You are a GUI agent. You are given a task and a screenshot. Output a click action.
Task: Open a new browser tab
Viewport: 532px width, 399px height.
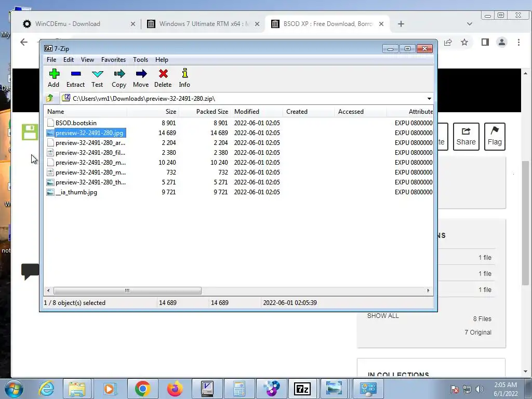[401, 24]
